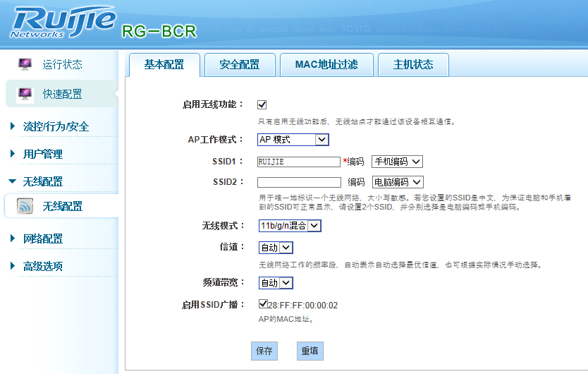Expand the 网络配置 menu section
588x374 pixels.
pyautogui.click(x=42, y=239)
